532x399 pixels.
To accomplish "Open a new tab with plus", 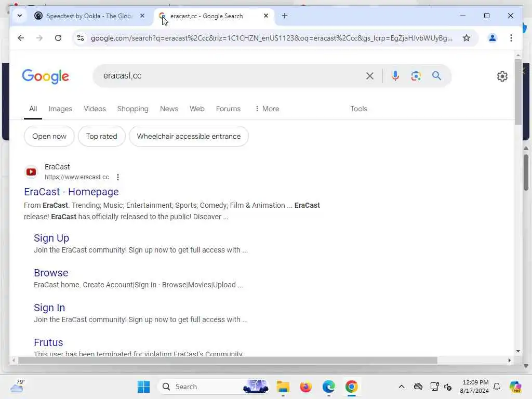I will 285,16.
